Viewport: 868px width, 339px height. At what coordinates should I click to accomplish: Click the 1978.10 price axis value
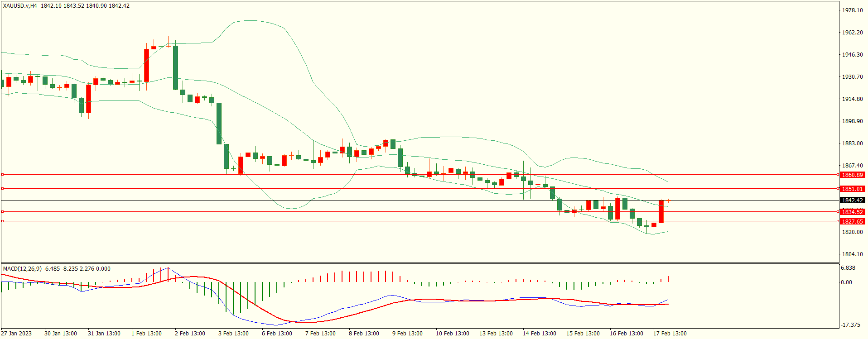(x=852, y=10)
